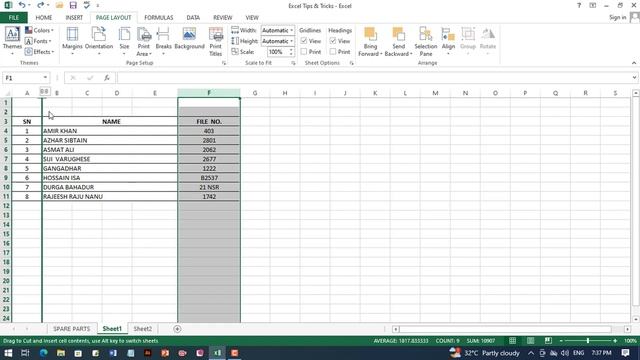
Task: Open the Margins options
Action: 72,41
